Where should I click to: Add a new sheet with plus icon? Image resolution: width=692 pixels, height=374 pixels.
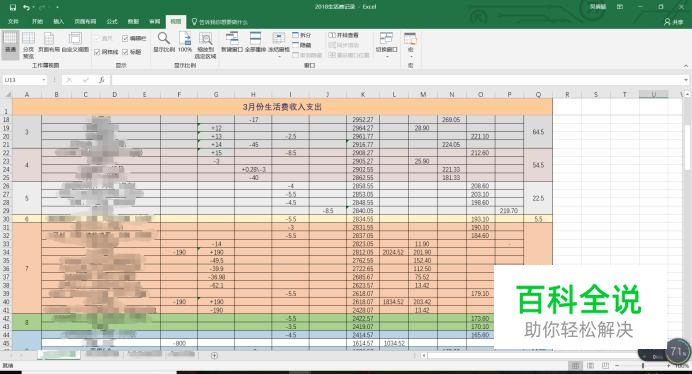(x=214, y=355)
